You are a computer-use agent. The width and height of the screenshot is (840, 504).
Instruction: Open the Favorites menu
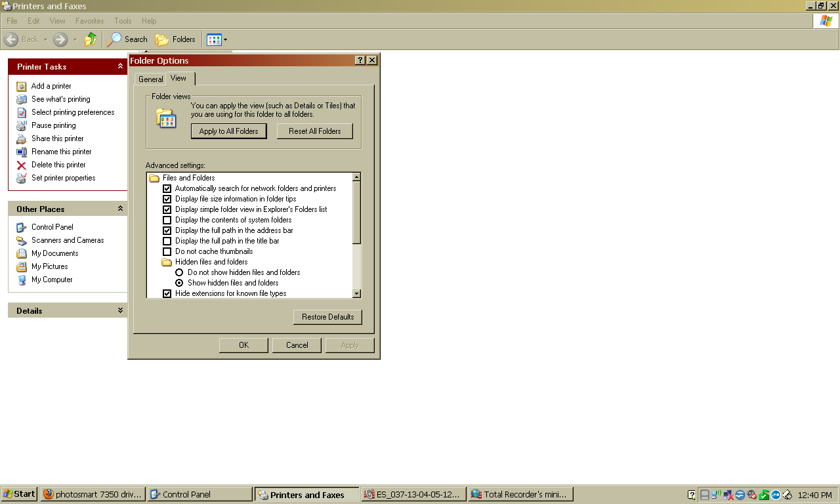tap(89, 21)
